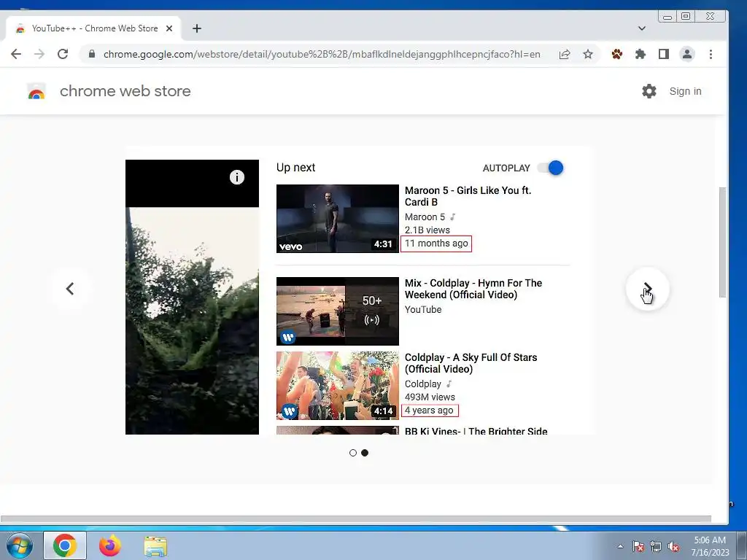Click the site padlock icon

point(91,54)
